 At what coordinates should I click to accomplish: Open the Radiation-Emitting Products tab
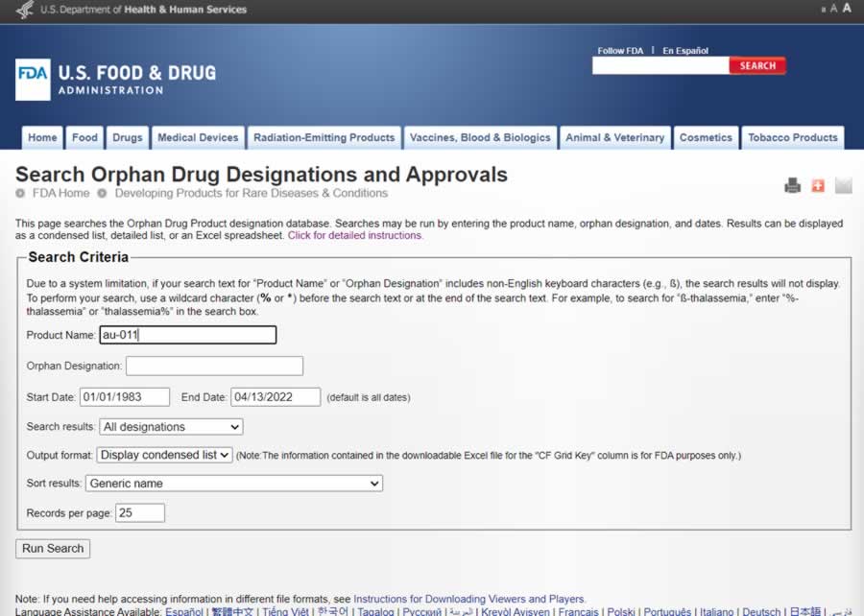(324, 137)
